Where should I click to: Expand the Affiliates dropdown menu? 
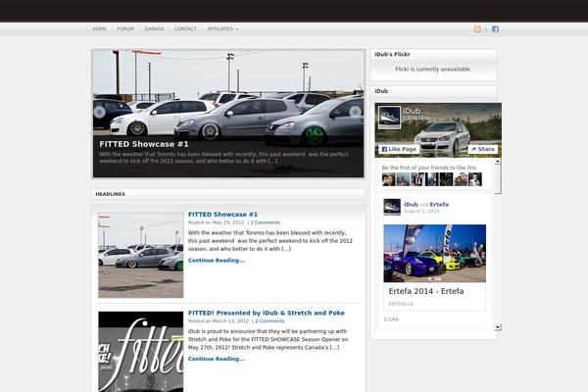pyautogui.click(x=222, y=29)
